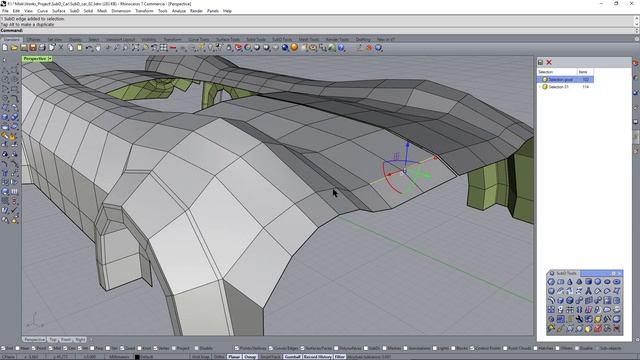This screenshot has width=640, height=360.
Task: Open the File menu
Action: click(x=5, y=11)
